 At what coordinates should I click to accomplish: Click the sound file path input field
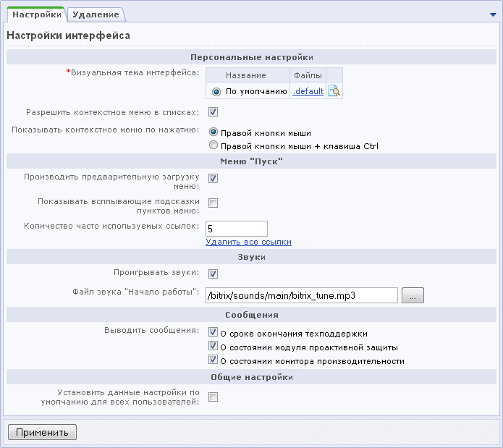pyautogui.click(x=302, y=295)
